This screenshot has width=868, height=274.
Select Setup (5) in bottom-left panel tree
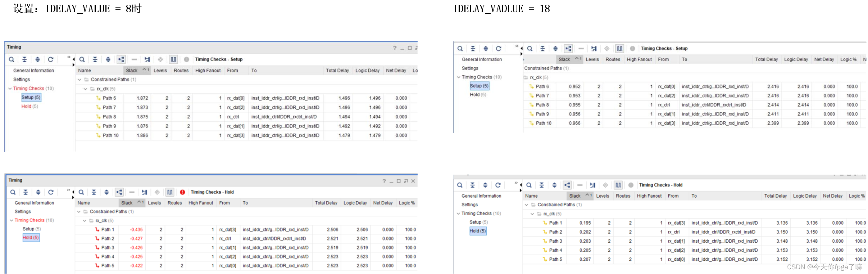pyautogui.click(x=32, y=229)
